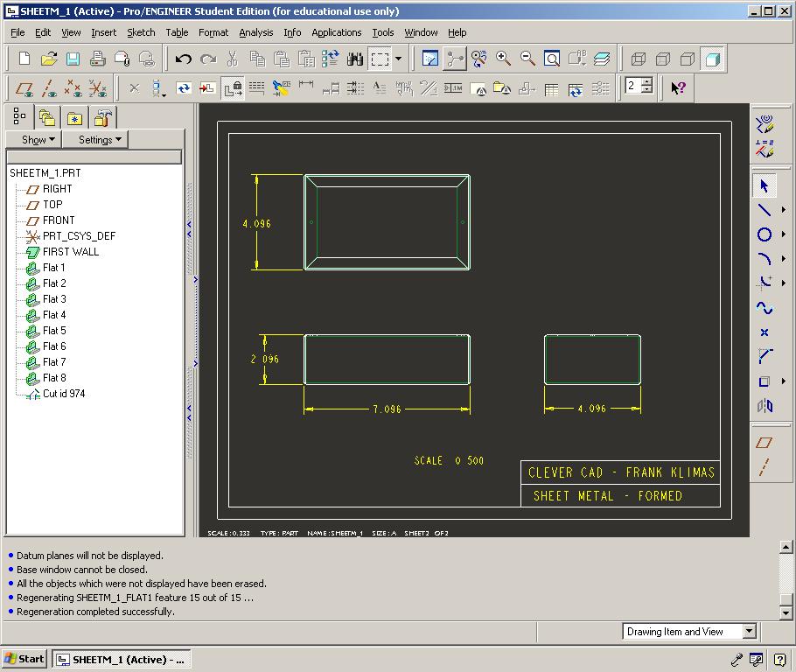
Task: Select FIRST WALL in the model tree
Action: (70, 252)
